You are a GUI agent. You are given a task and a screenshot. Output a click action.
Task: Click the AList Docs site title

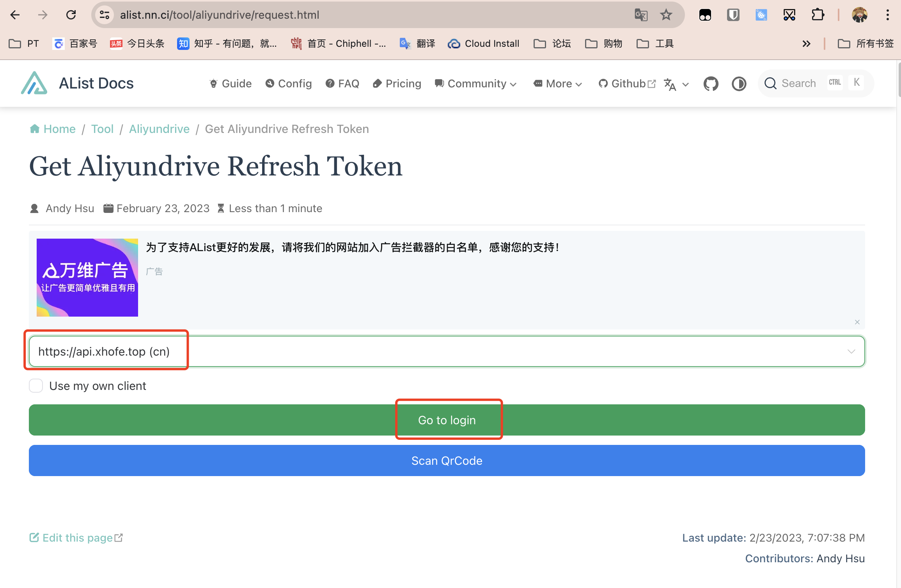click(x=96, y=83)
